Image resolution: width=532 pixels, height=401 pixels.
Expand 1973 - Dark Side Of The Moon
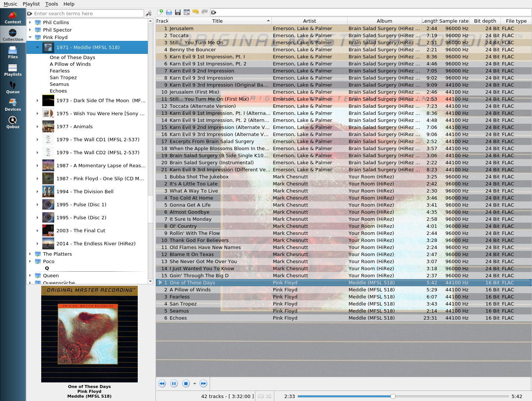37,100
